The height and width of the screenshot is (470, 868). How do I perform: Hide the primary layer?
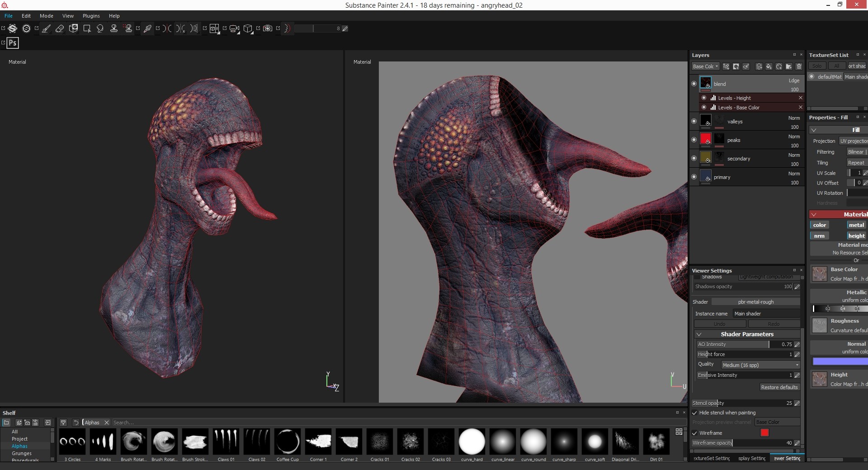[x=694, y=177]
